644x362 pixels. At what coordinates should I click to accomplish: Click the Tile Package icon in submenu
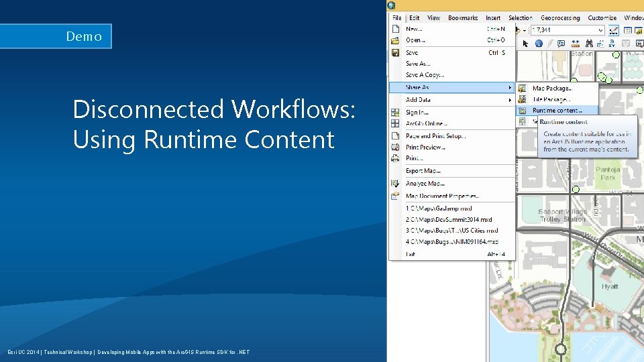(522, 99)
